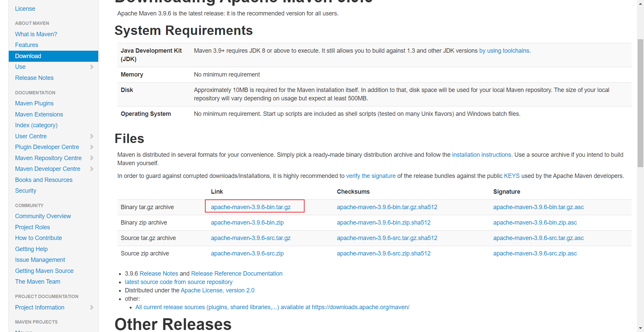Open bin.tar.gz.asc signature link
The image size is (644, 332).
538,207
